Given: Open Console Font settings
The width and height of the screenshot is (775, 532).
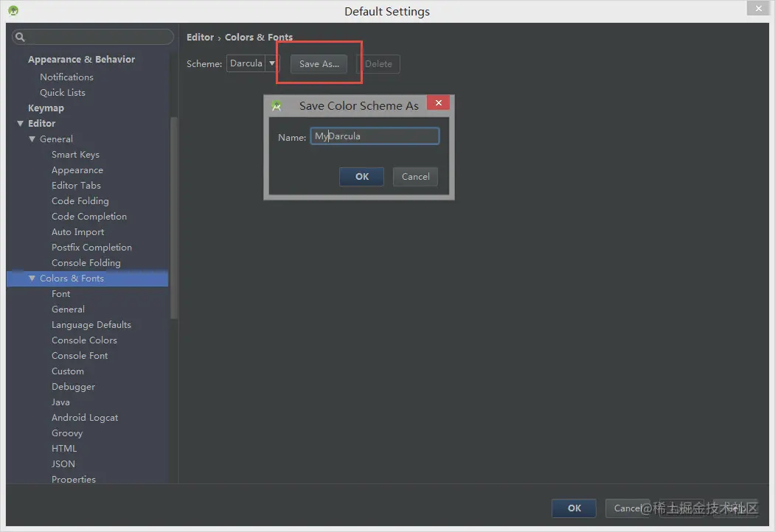Looking at the screenshot, I should 80,356.
